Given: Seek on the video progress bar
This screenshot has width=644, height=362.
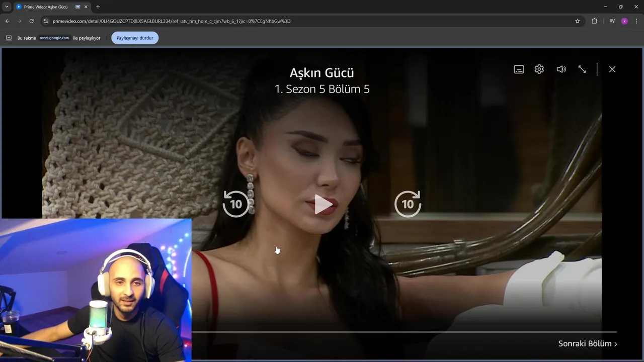Looking at the screenshot, I should coord(404,332).
